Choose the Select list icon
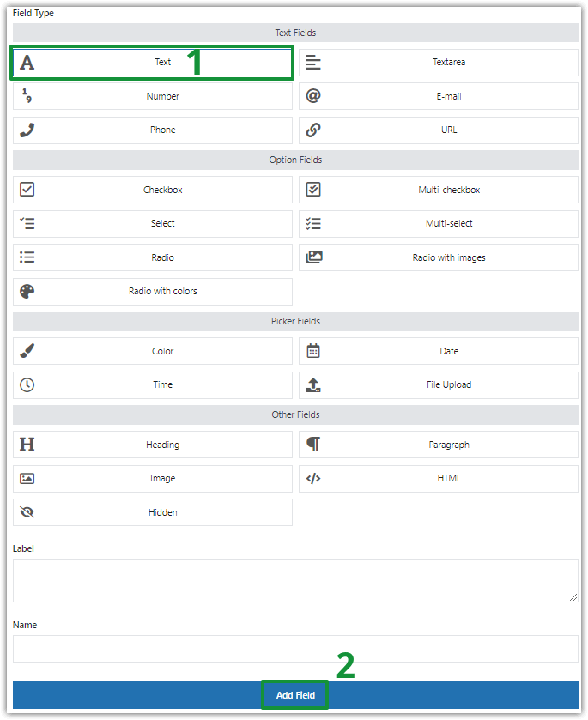 [27, 224]
